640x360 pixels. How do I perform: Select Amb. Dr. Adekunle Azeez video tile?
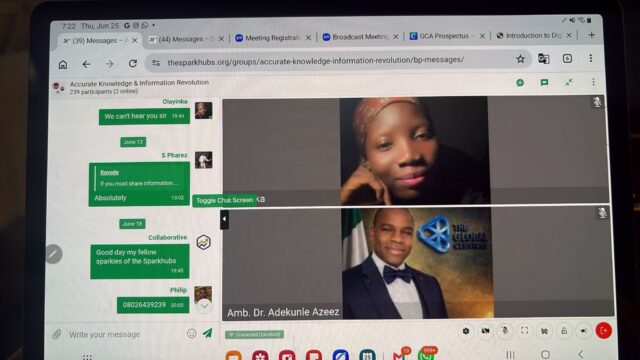click(418, 262)
